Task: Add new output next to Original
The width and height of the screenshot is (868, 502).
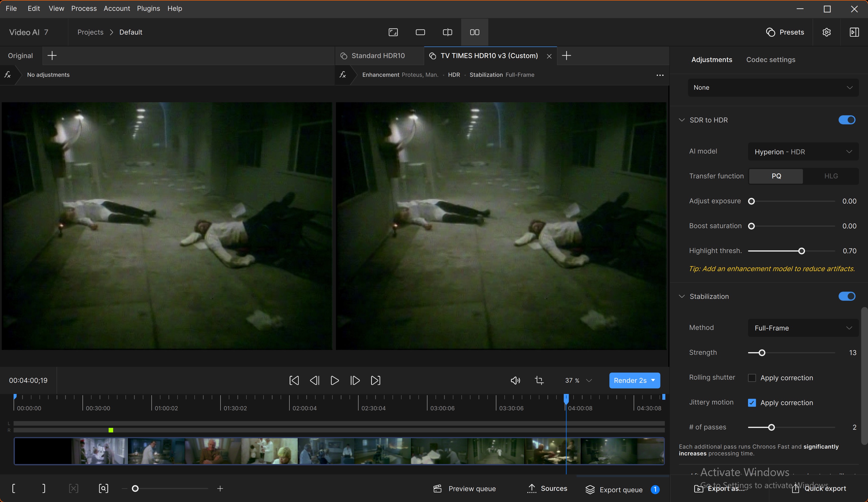Action: pos(52,55)
